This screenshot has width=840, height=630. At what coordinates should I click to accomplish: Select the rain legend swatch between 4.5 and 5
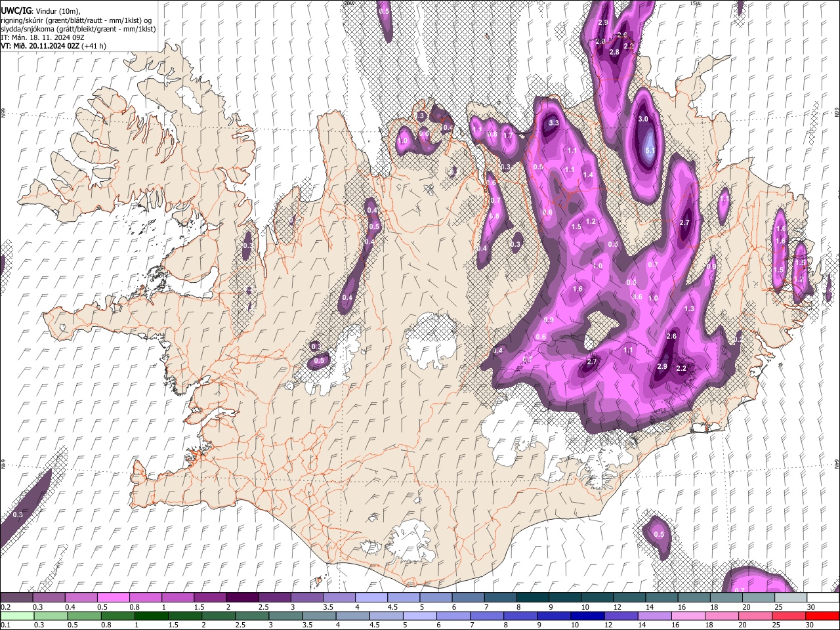click(387, 616)
